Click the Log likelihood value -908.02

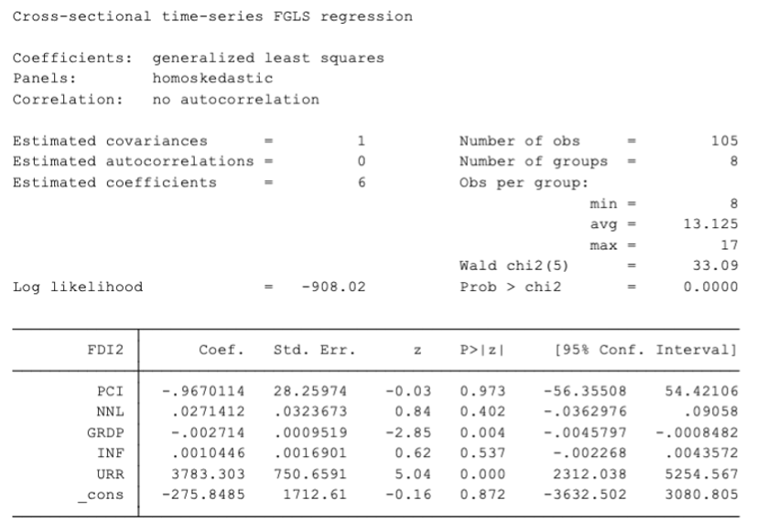[333, 287]
